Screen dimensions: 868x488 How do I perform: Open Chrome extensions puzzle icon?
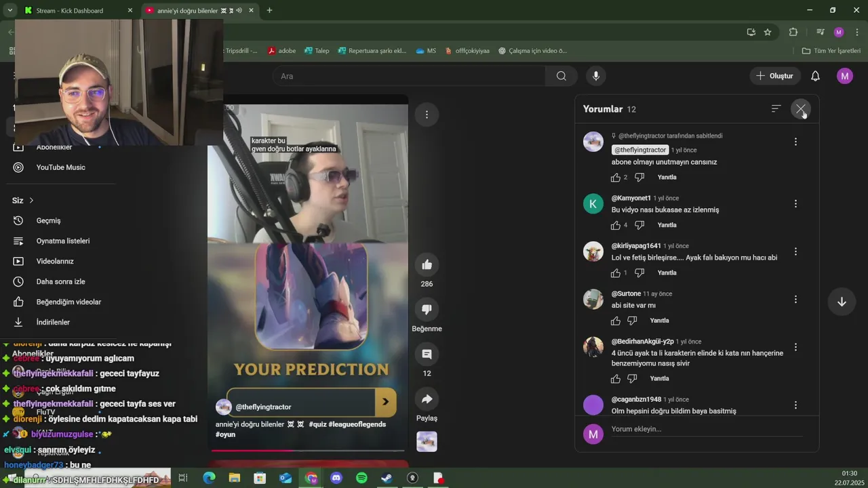[793, 32]
